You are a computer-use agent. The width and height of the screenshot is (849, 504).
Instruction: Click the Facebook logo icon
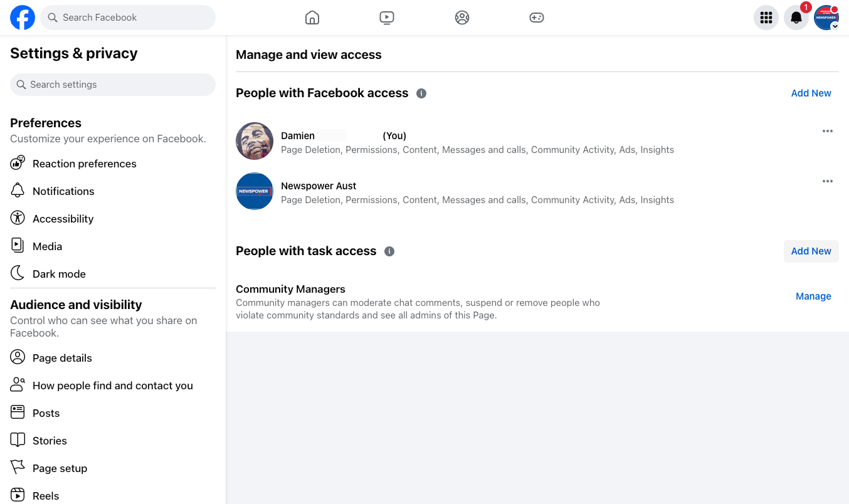point(23,18)
